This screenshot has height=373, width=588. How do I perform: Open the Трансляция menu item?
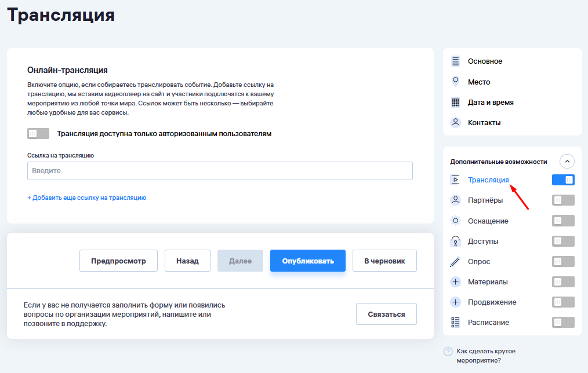488,180
